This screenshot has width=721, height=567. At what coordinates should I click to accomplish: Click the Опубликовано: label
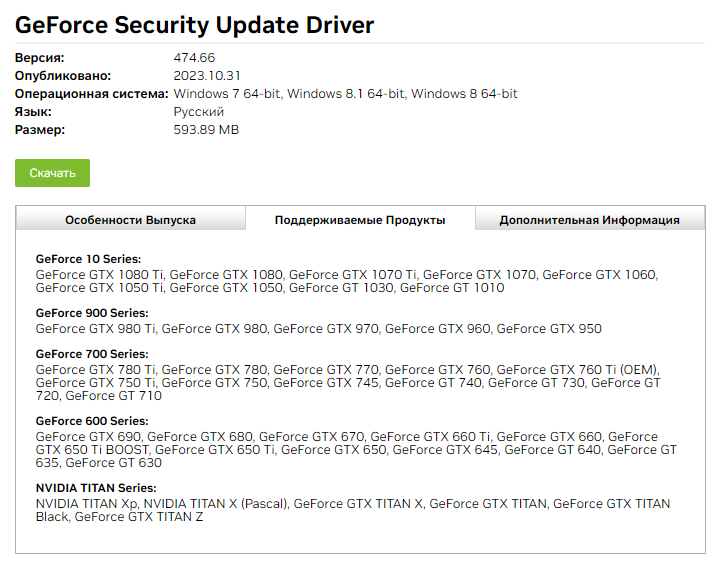tap(63, 75)
